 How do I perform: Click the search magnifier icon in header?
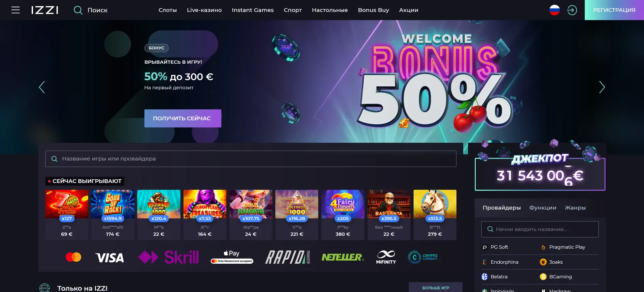click(x=78, y=10)
